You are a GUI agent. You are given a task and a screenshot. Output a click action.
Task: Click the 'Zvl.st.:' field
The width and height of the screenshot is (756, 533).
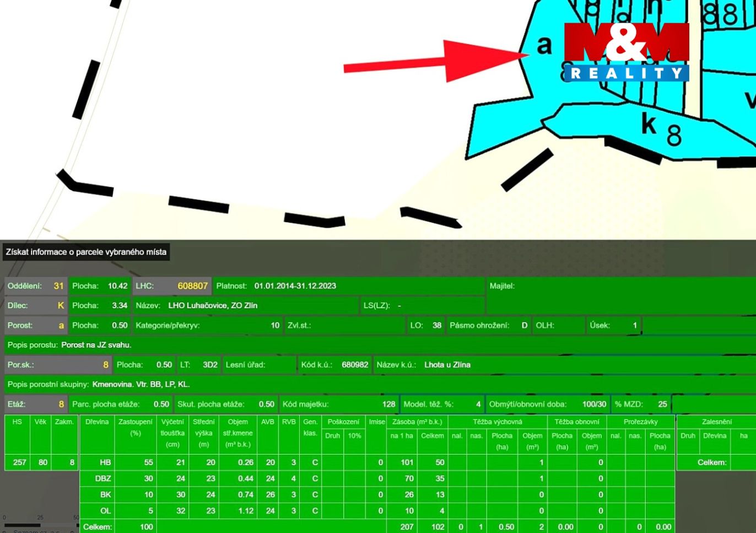[345, 325]
